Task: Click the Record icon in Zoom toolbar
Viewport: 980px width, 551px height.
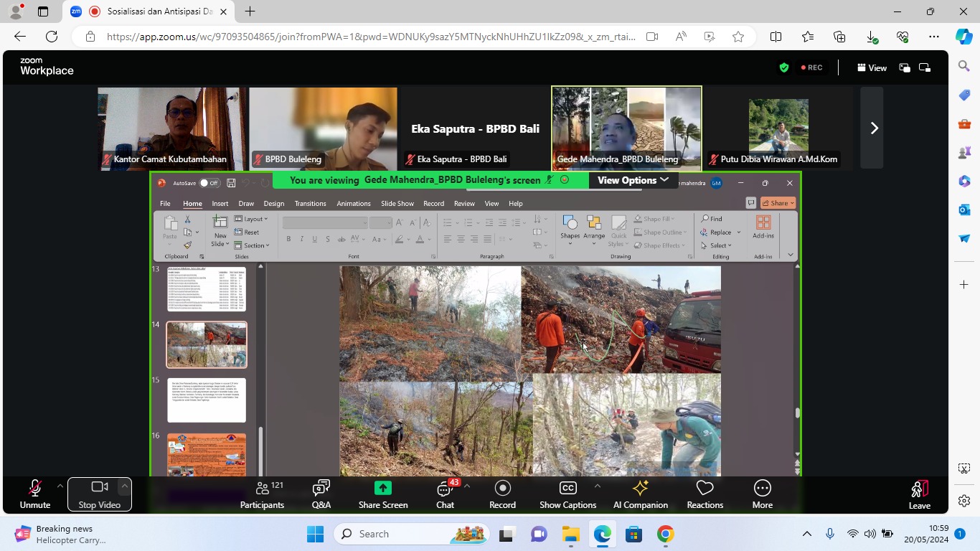Action: pos(502,488)
